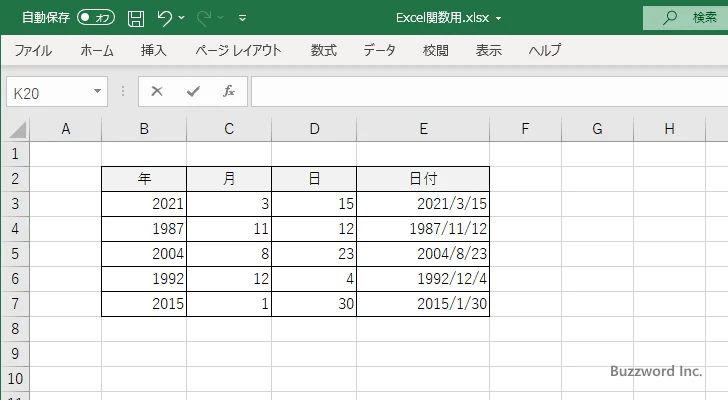The height and width of the screenshot is (400, 728).
Task: Select the date cell 1992/12/4
Action: (423, 279)
